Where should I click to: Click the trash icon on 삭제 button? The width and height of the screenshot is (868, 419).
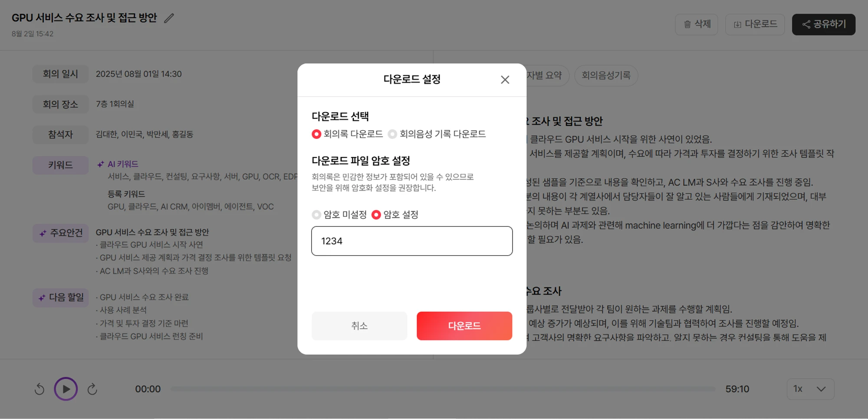(x=687, y=24)
